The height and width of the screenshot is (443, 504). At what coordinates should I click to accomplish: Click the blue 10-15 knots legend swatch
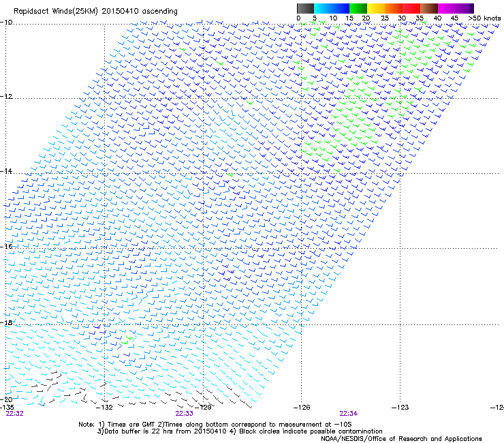pyautogui.click(x=341, y=8)
